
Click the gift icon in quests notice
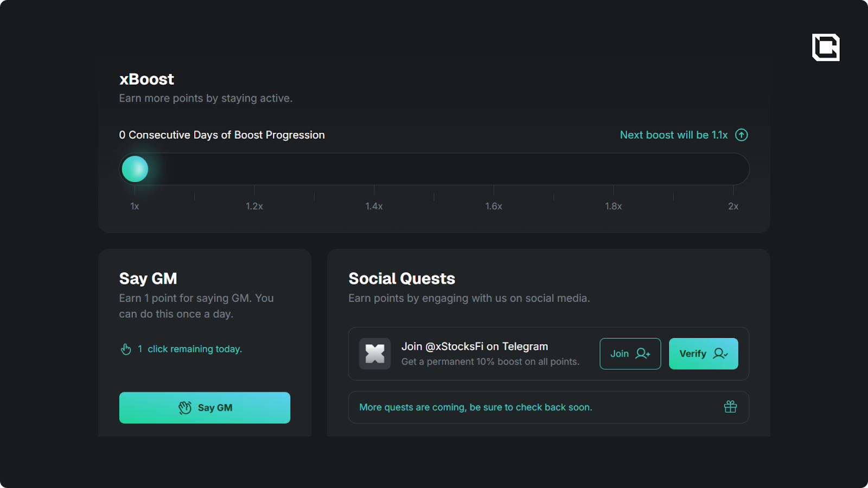point(730,407)
